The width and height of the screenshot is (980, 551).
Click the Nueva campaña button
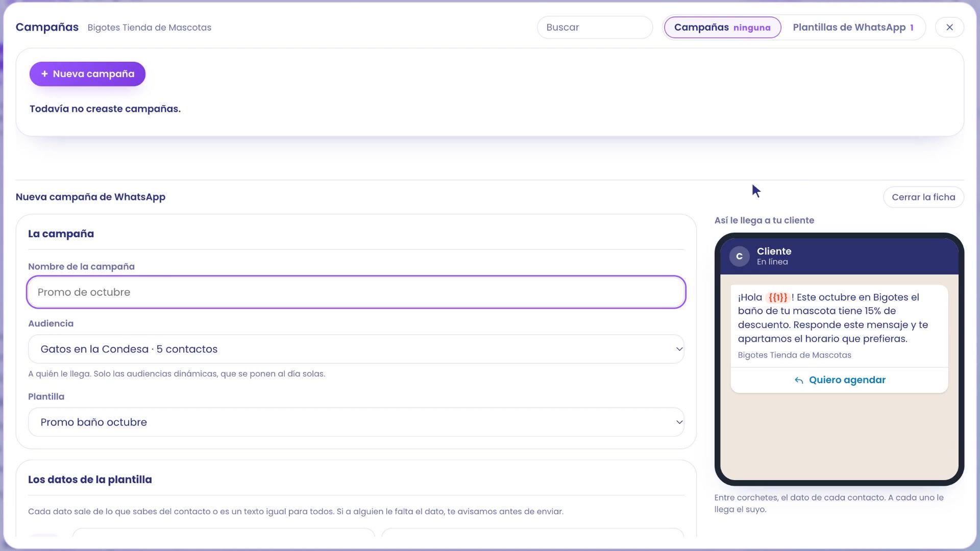point(87,74)
